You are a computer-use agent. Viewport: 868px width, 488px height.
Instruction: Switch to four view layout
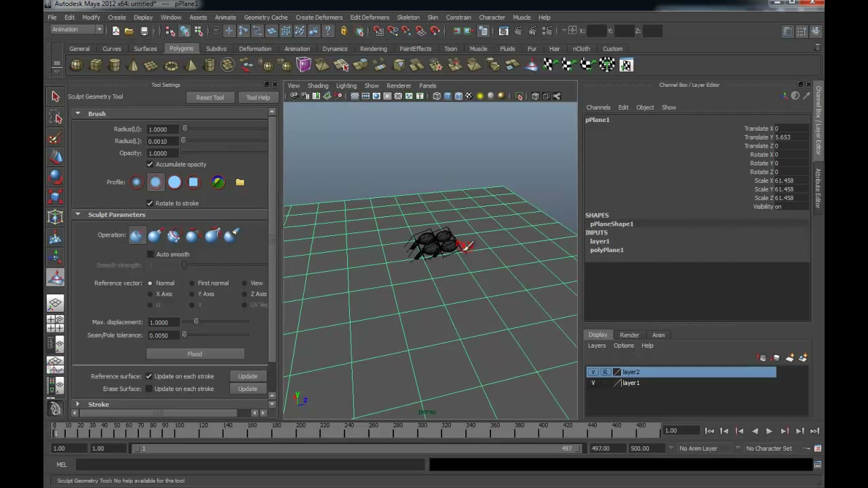point(56,324)
